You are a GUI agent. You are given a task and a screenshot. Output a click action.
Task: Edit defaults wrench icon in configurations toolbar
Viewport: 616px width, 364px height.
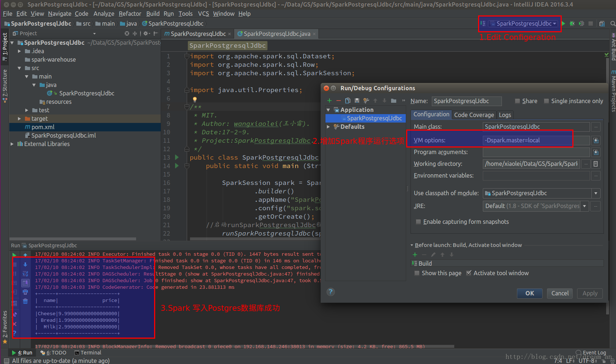pos(366,101)
